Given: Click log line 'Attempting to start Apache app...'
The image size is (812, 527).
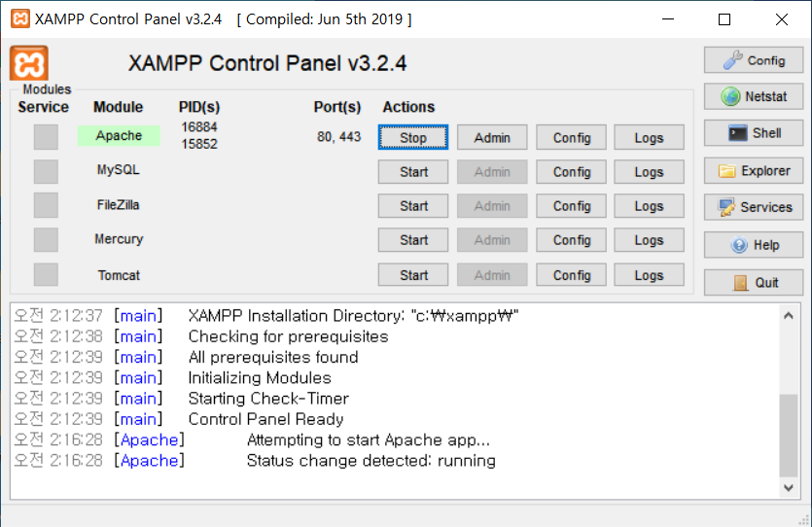Looking at the screenshot, I should [x=369, y=440].
